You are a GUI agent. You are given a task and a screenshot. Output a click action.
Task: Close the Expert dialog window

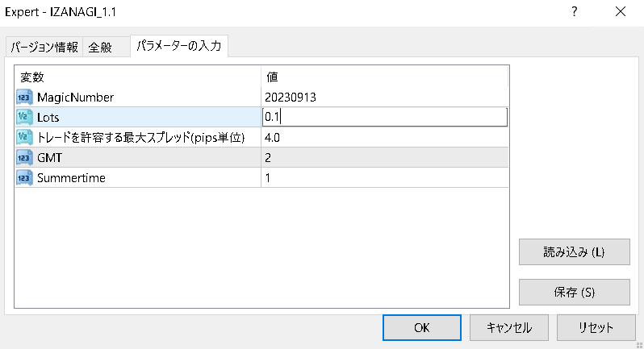click(x=620, y=12)
